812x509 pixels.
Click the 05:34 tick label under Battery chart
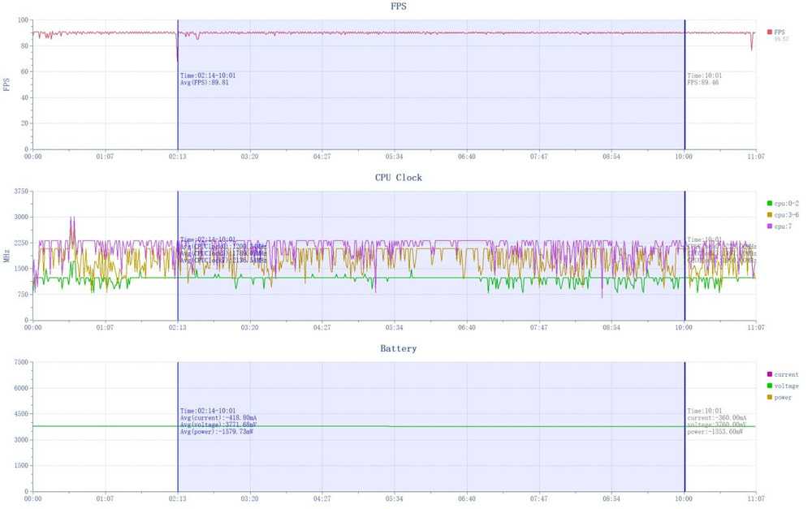(x=395, y=499)
